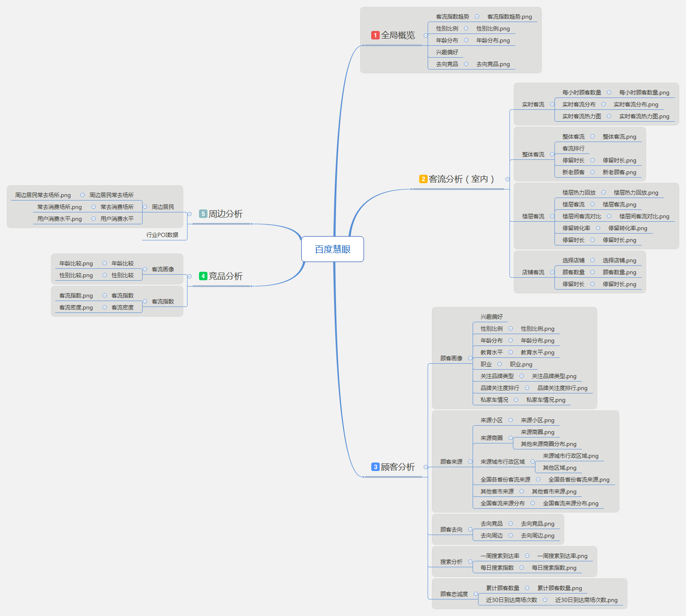The height and width of the screenshot is (616, 686).
Task: Collapse the 私家车情况 node toggle
Action: [516, 400]
